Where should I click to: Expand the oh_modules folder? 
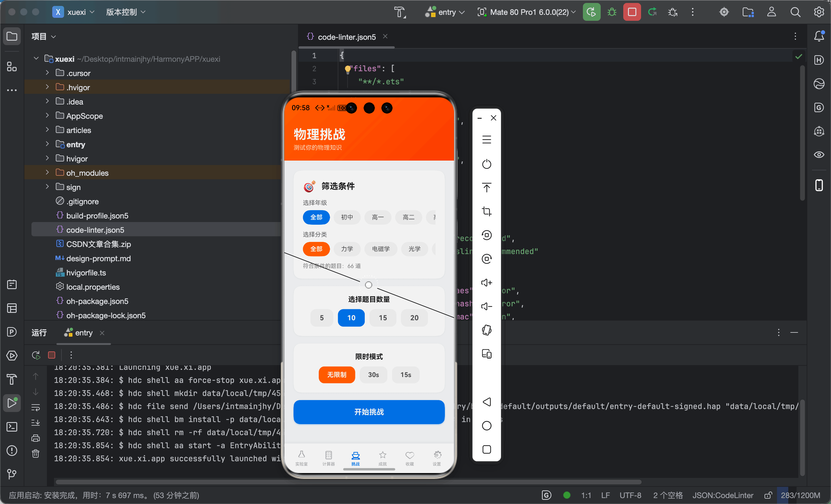point(47,172)
